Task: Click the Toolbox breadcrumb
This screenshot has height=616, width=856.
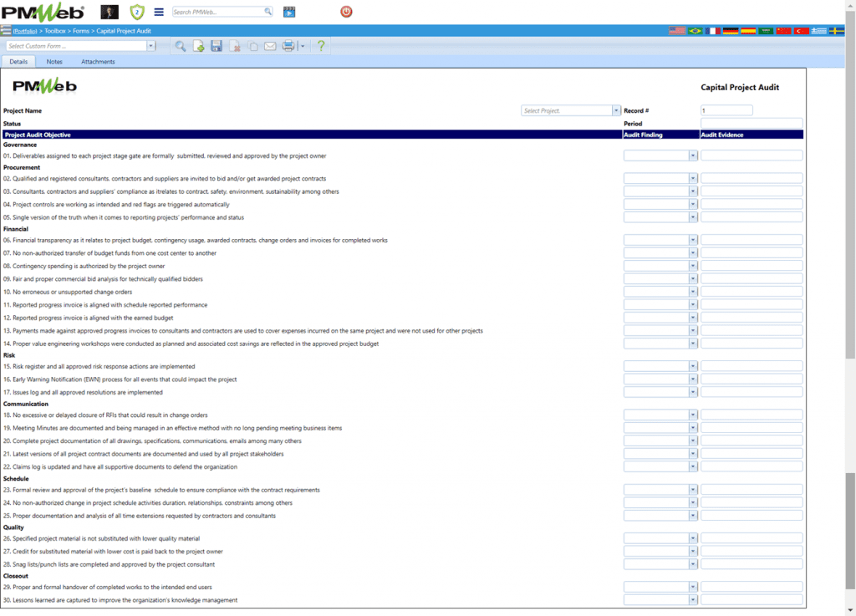Action: click(x=55, y=31)
